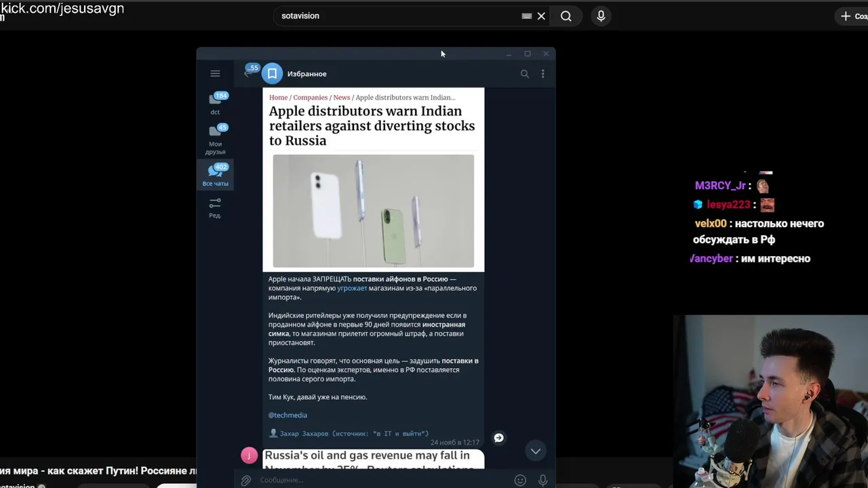868x488 pixels.
Task: Select the dct folder
Action: 215,103
